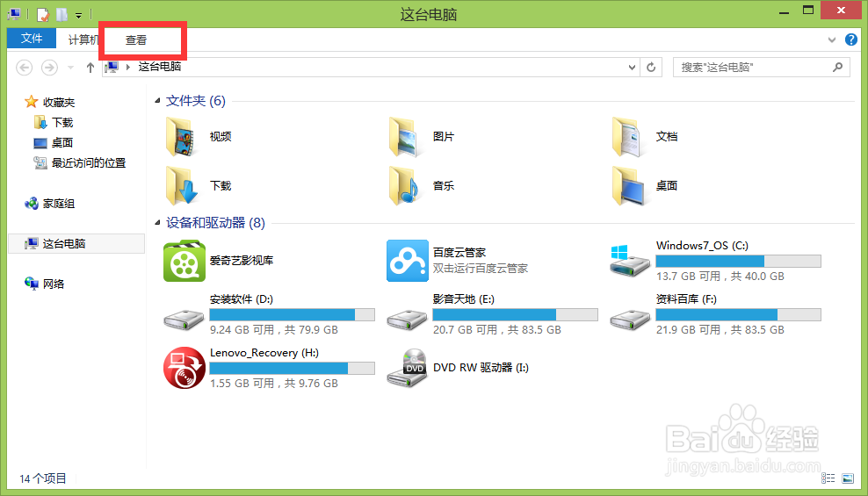
Task: Select the 桌面 folder icon in main pane
Action: 628,186
